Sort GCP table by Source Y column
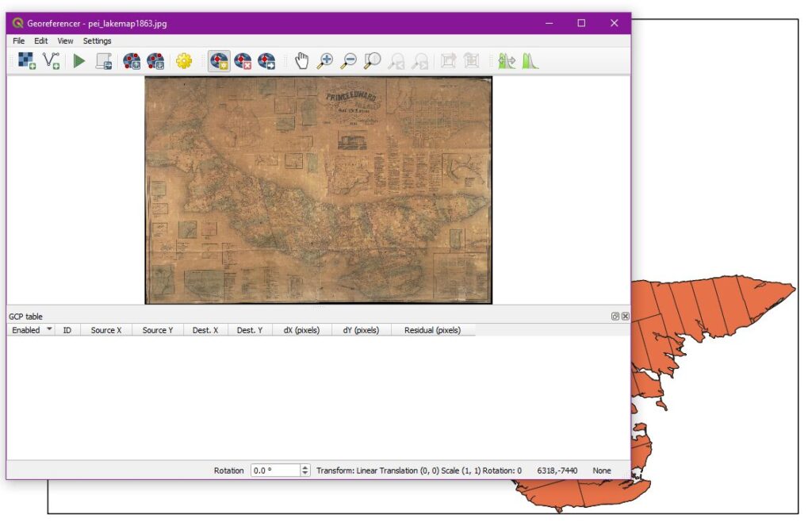 [x=158, y=330]
